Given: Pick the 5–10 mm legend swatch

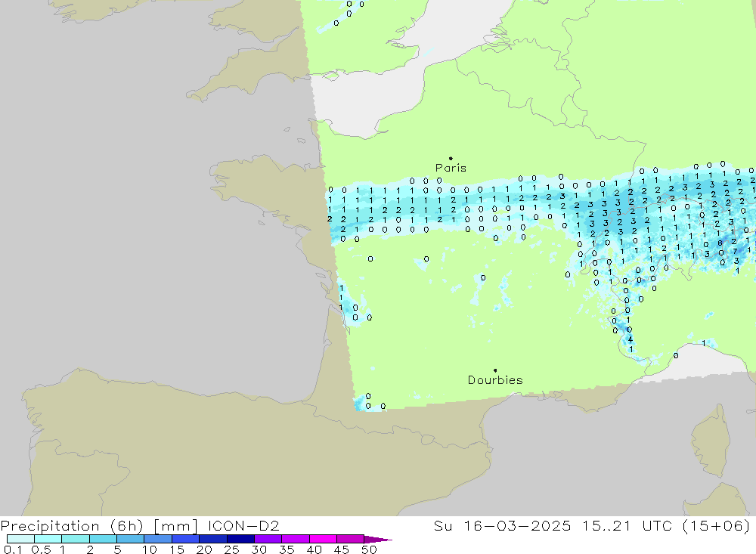Looking at the screenshot, I should pos(131,539).
